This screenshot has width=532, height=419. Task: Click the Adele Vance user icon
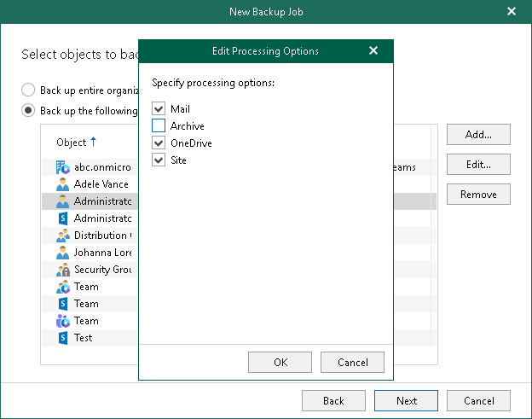tap(62, 184)
